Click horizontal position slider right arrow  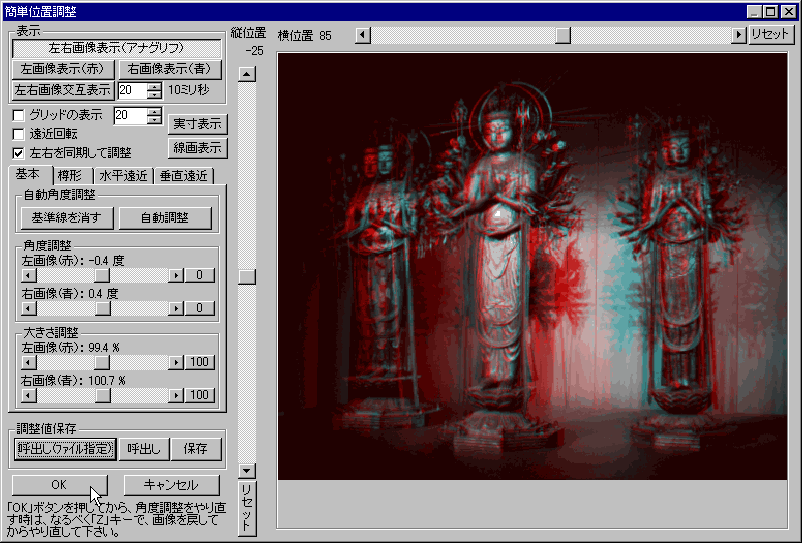[738, 35]
